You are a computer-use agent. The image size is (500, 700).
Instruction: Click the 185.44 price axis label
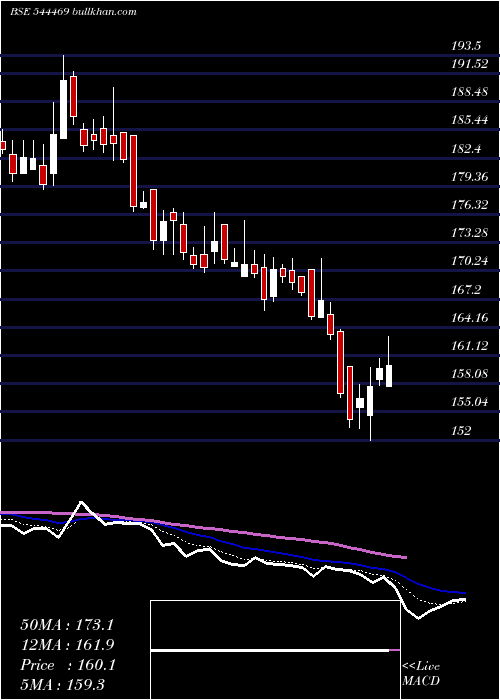(x=469, y=120)
